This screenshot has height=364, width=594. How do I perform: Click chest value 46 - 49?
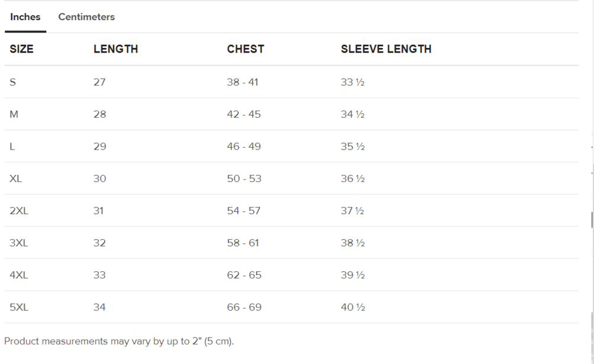tap(244, 147)
